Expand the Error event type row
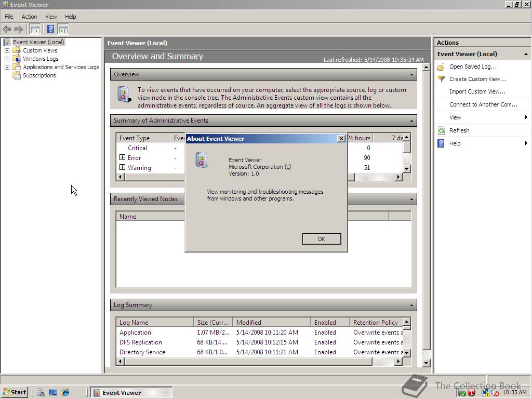 point(123,157)
